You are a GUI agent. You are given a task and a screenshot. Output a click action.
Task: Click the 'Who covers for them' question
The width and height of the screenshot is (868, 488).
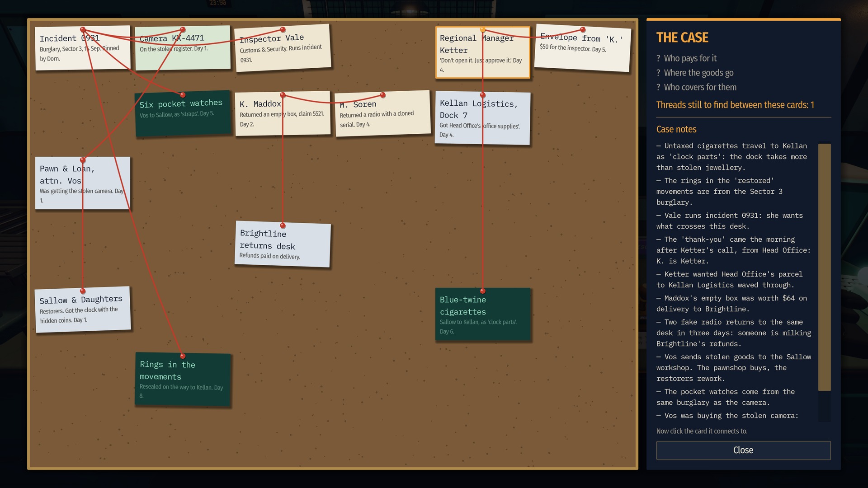(x=696, y=87)
